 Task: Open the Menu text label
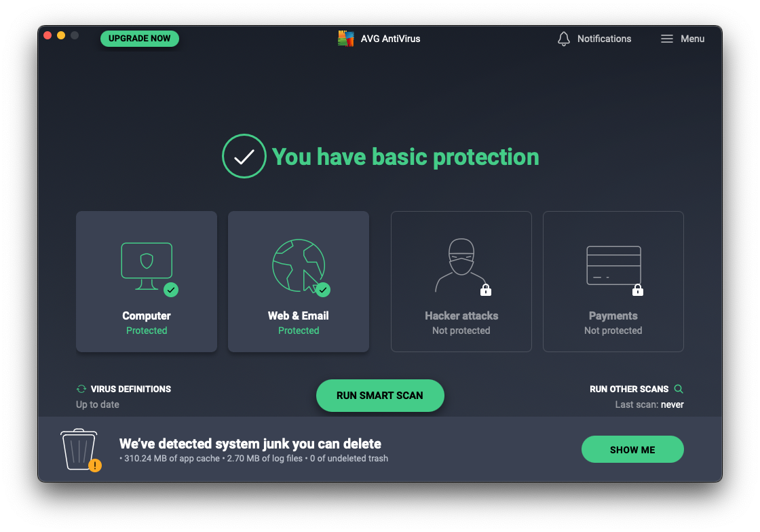(x=692, y=39)
